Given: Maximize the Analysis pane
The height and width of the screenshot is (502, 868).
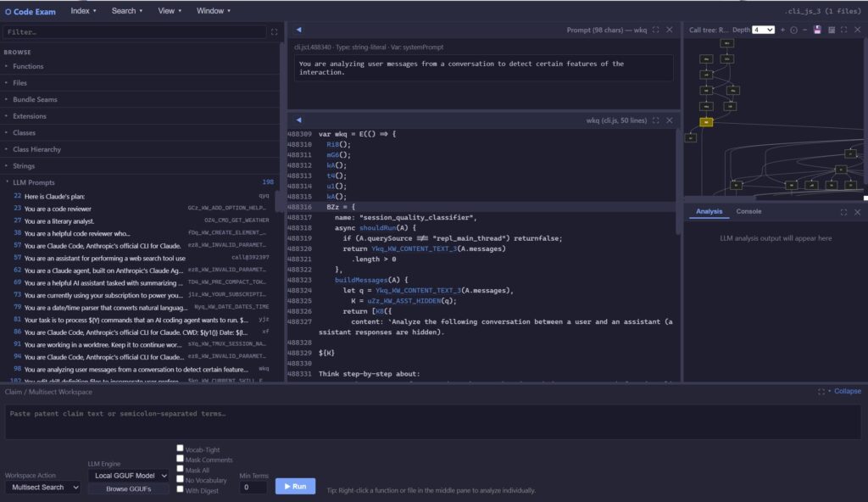Looking at the screenshot, I should 843,212.
